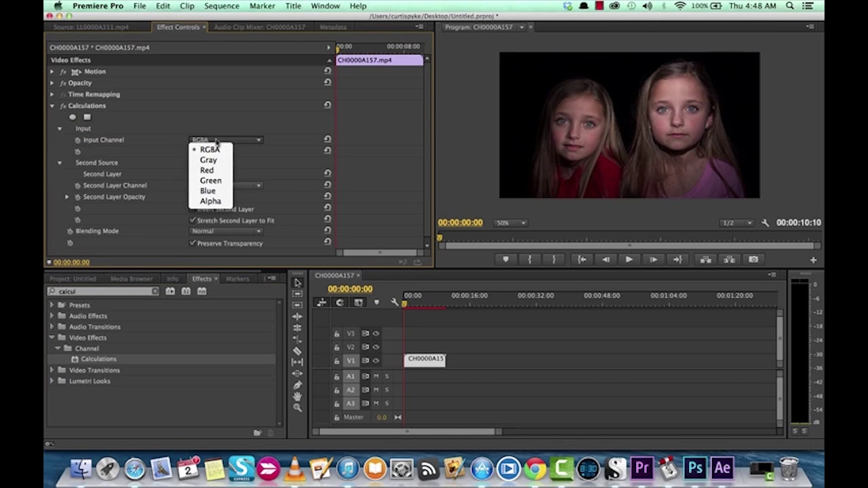Open the Sequence menu
The width and height of the screenshot is (868, 488).
click(222, 6)
